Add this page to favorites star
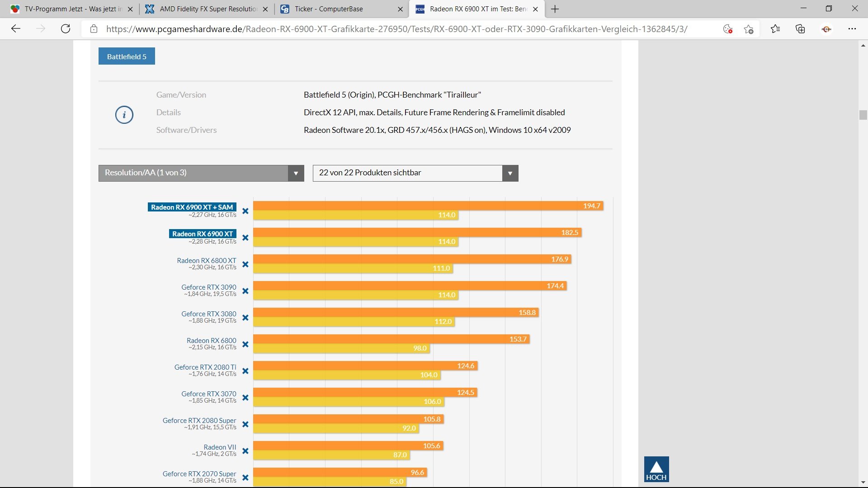Image resolution: width=868 pixels, height=488 pixels. [748, 29]
